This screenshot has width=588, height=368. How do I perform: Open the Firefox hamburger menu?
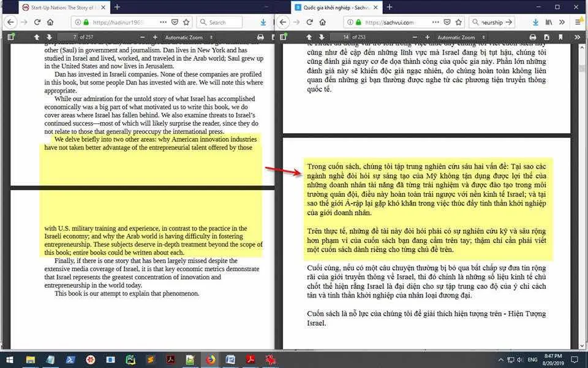click(579, 22)
